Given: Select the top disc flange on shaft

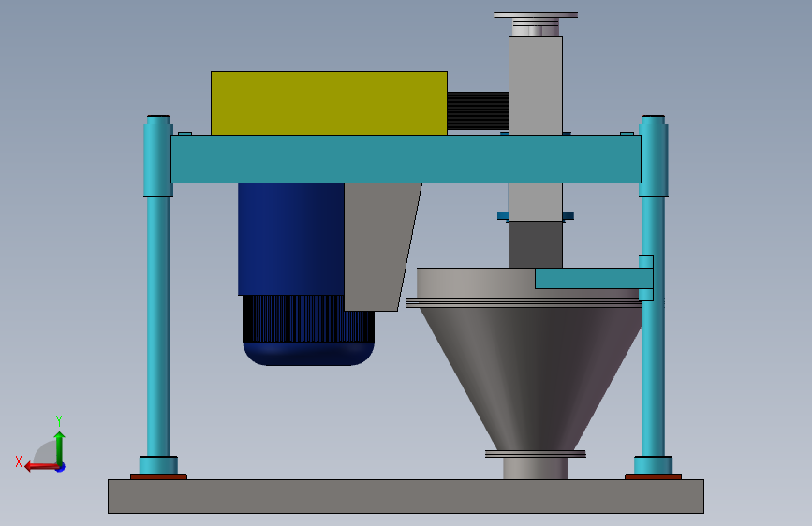Looking at the screenshot, I should pyautogui.click(x=536, y=15).
